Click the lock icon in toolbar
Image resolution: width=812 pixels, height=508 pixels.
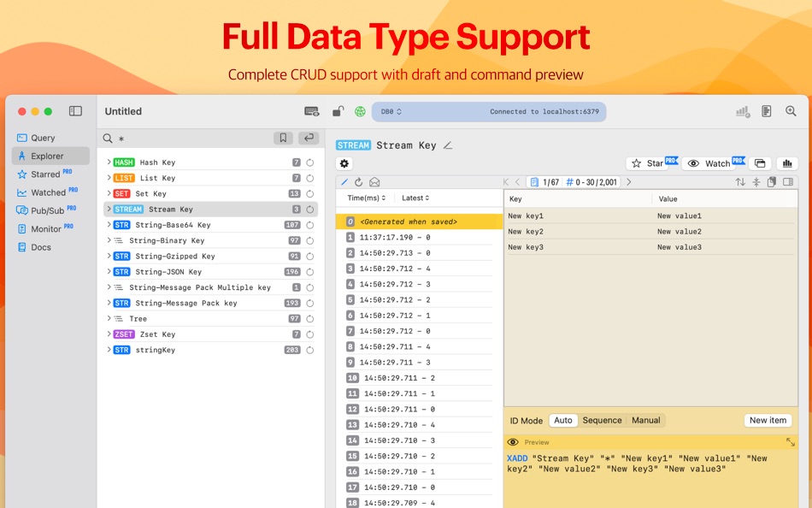338,111
